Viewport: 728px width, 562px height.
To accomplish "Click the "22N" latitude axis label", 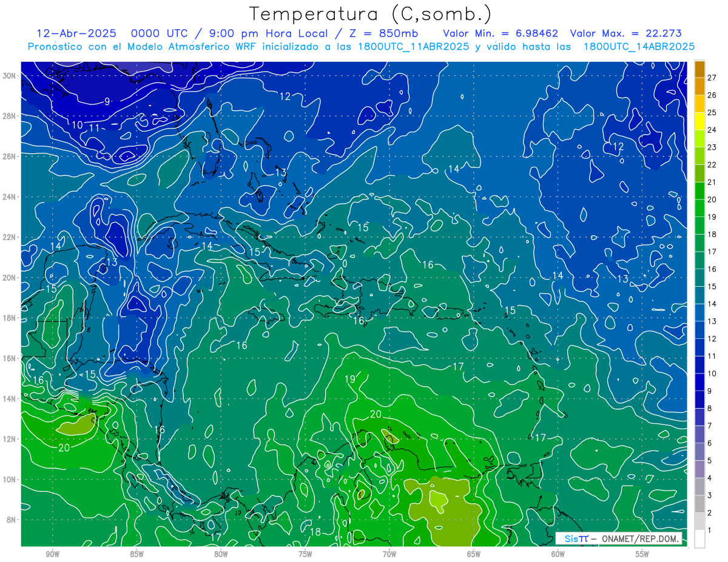I will click(x=10, y=237).
